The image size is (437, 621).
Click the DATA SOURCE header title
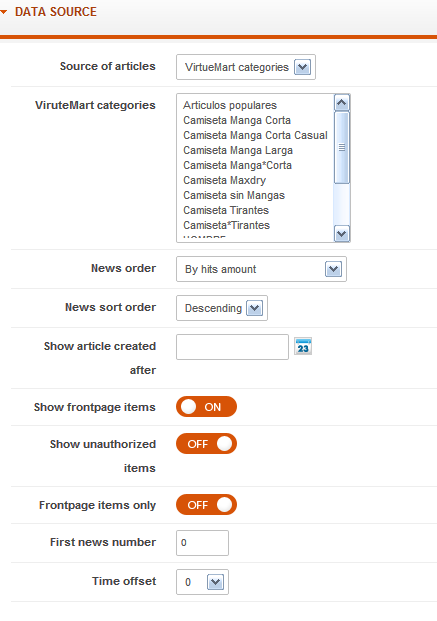56,12
